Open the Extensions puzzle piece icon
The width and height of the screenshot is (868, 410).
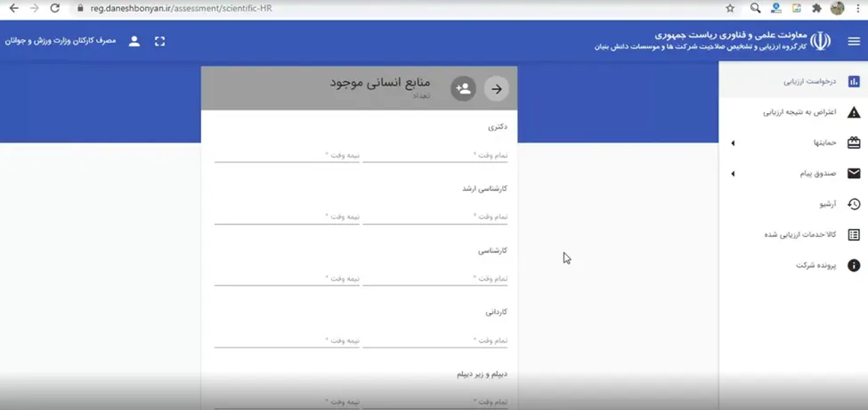coord(816,8)
